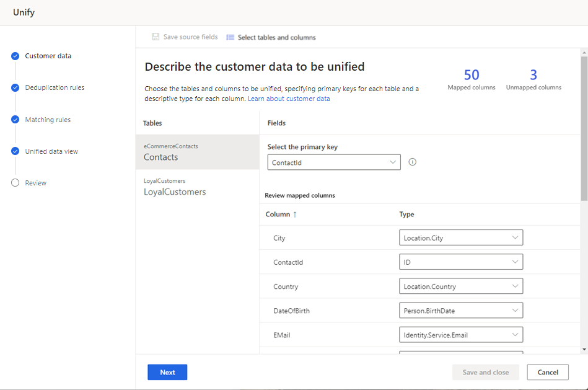This screenshot has width=588, height=390.
Task: Open the ContactId primary key dropdown
Action: click(x=334, y=162)
